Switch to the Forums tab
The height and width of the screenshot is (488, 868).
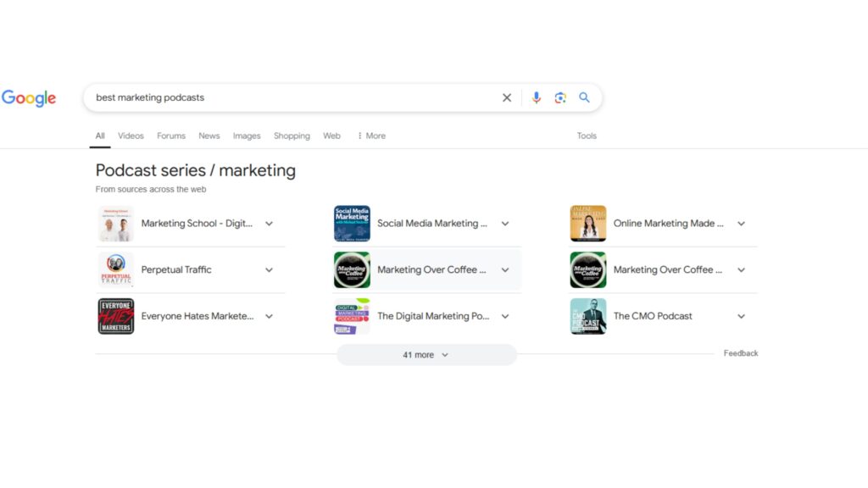(x=171, y=136)
